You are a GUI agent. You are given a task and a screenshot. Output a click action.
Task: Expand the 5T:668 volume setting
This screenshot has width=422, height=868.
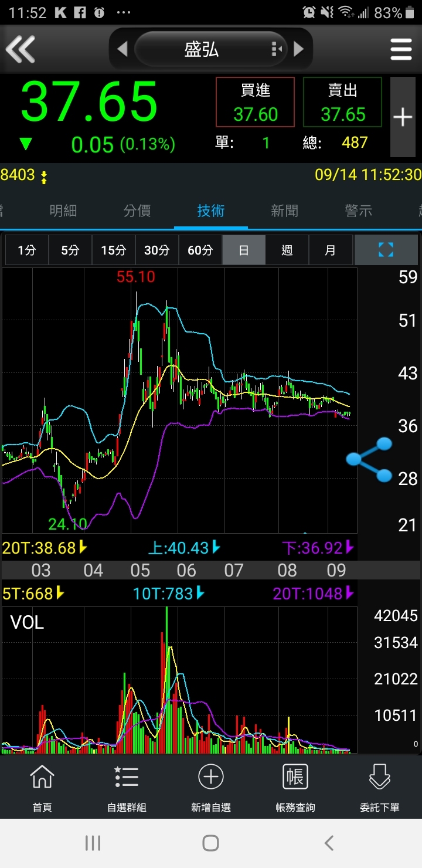(x=33, y=594)
